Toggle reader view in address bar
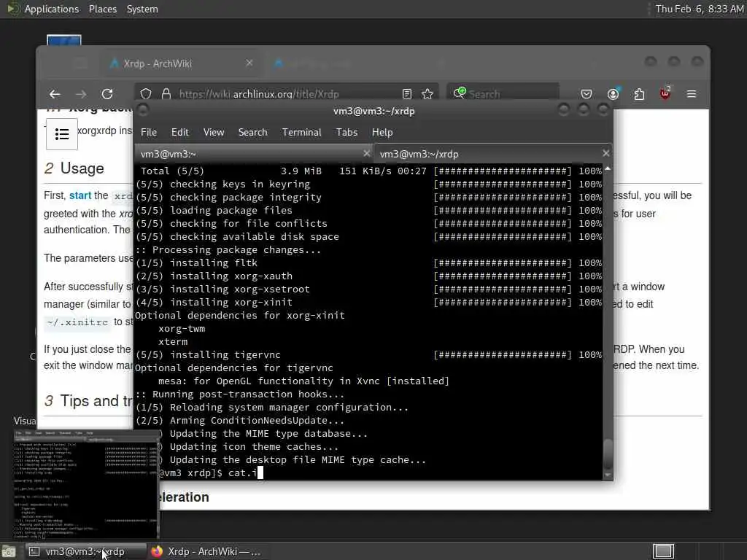 point(407,94)
